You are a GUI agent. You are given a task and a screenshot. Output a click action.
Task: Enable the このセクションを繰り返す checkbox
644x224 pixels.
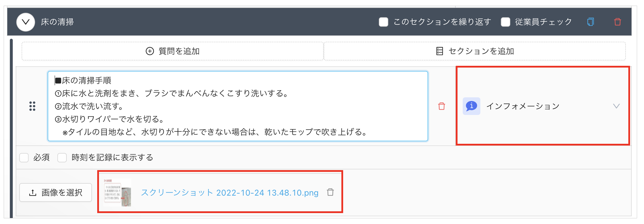coord(383,22)
